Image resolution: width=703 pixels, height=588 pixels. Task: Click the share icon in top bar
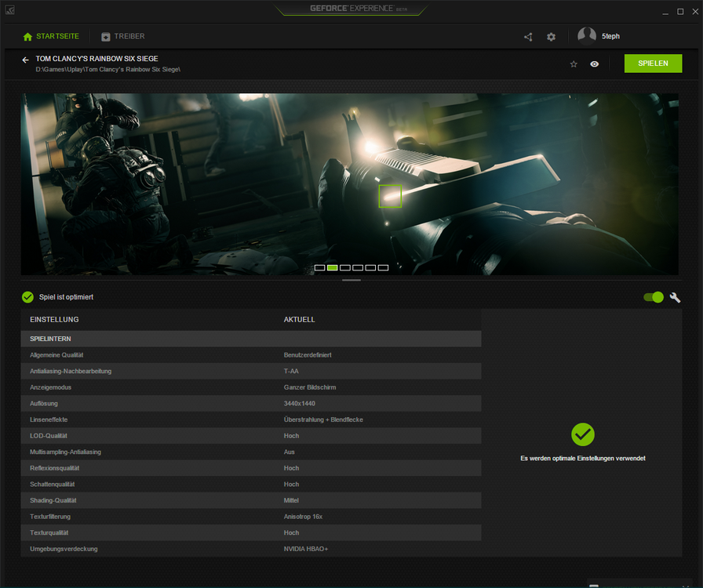click(528, 37)
